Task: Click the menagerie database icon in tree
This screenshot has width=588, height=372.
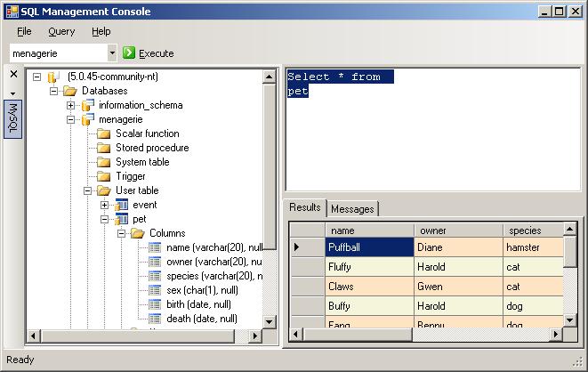Action: click(87, 119)
